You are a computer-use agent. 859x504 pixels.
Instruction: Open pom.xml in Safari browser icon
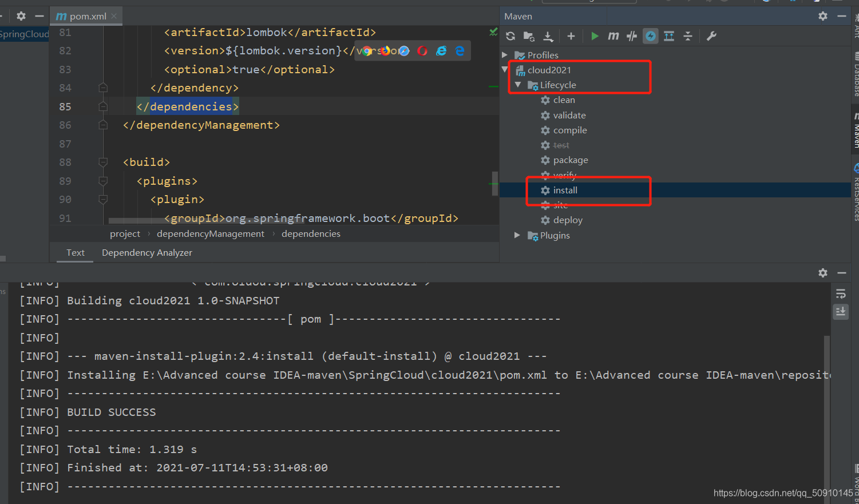point(404,51)
